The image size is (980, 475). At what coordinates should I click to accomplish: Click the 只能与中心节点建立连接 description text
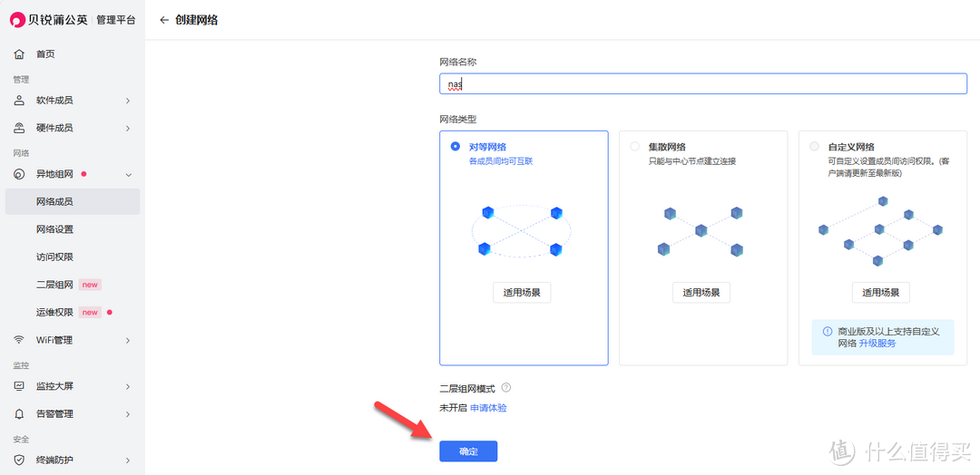pyautogui.click(x=691, y=161)
